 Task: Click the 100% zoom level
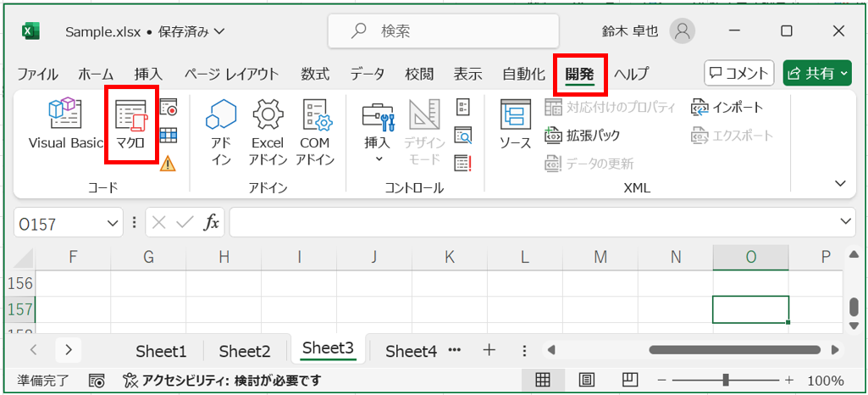click(826, 381)
